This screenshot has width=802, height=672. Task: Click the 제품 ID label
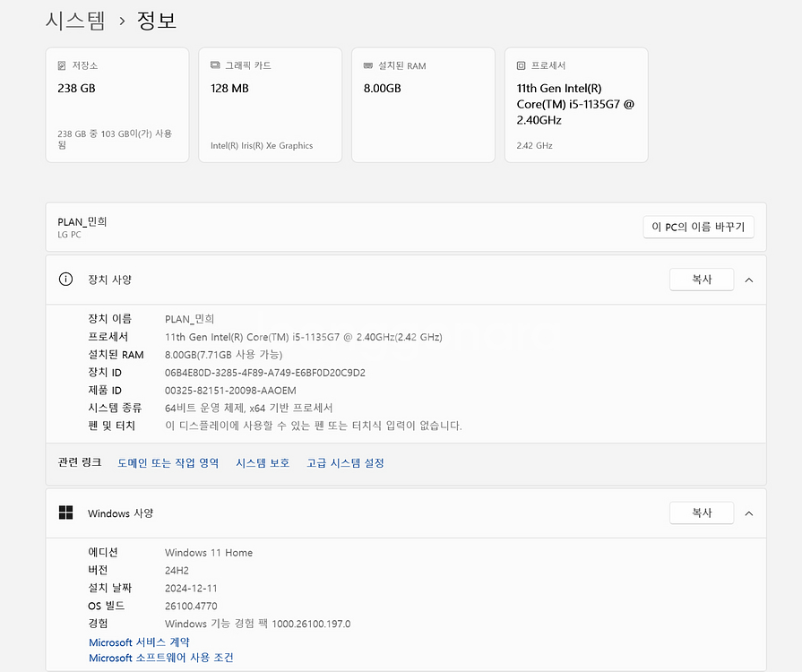pyautogui.click(x=105, y=391)
